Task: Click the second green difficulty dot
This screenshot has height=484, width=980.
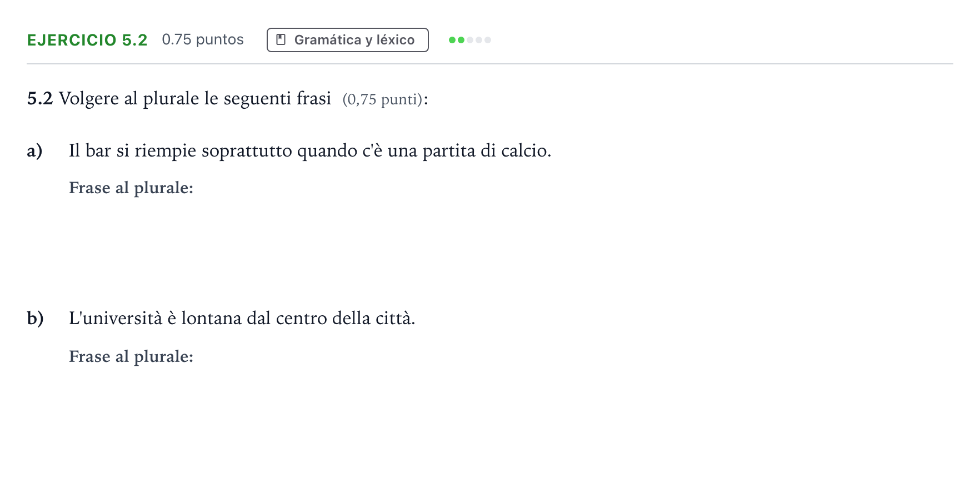Action: 461,40
